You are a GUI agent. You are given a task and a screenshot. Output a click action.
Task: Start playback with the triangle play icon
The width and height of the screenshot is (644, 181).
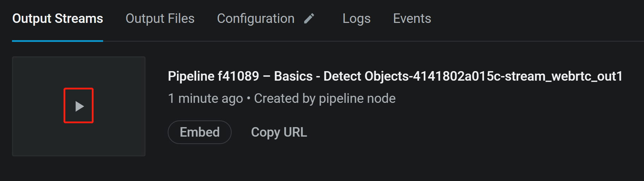[79, 106]
